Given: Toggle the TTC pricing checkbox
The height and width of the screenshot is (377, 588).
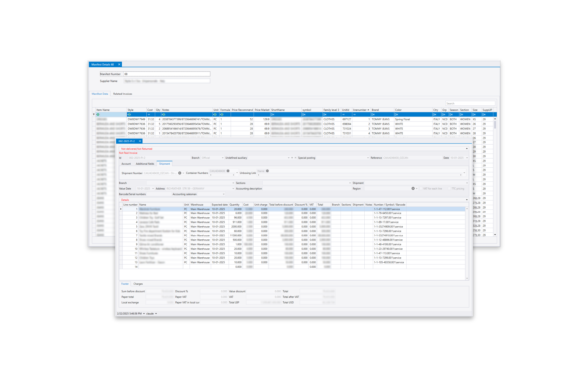Looking at the screenshot, I should pyautogui.click(x=449, y=188).
